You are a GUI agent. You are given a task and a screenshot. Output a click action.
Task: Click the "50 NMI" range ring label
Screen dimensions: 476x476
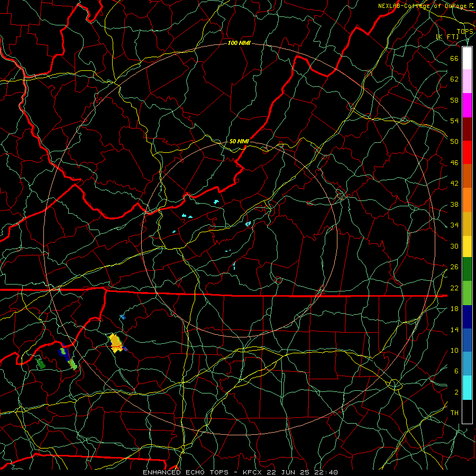point(239,141)
